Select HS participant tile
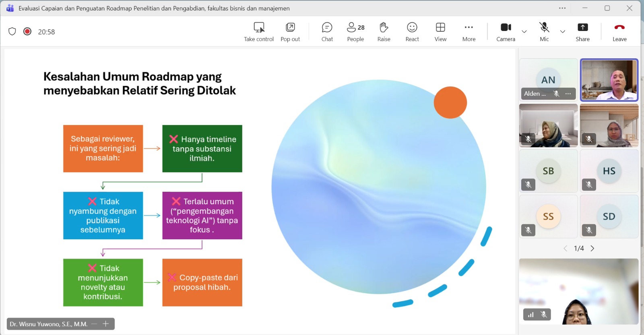This screenshot has width=644, height=335. click(609, 171)
